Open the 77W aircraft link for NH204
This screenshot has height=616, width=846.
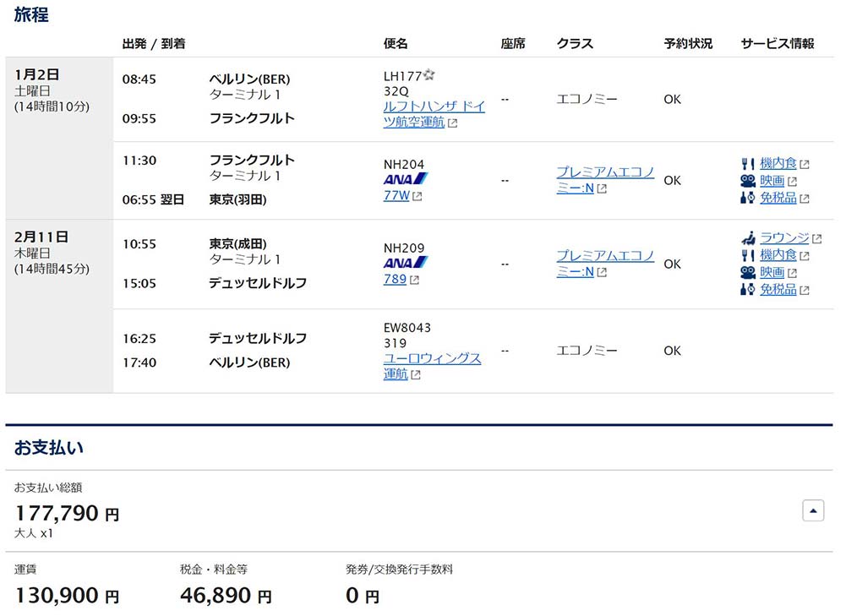[x=396, y=195]
